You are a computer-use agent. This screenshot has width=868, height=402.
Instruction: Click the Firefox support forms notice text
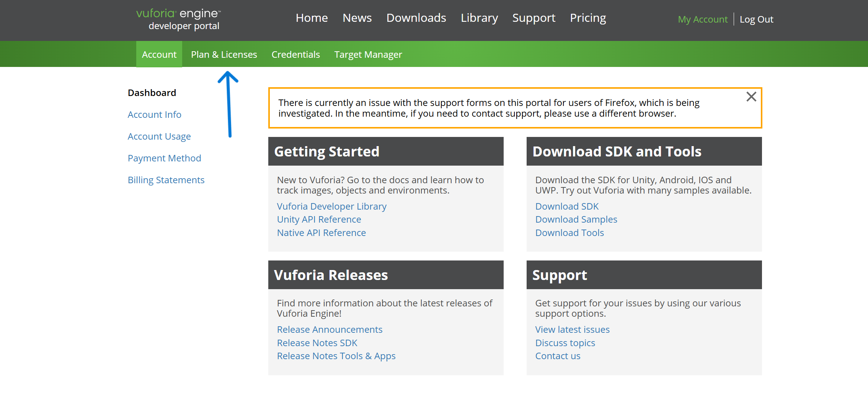(489, 108)
